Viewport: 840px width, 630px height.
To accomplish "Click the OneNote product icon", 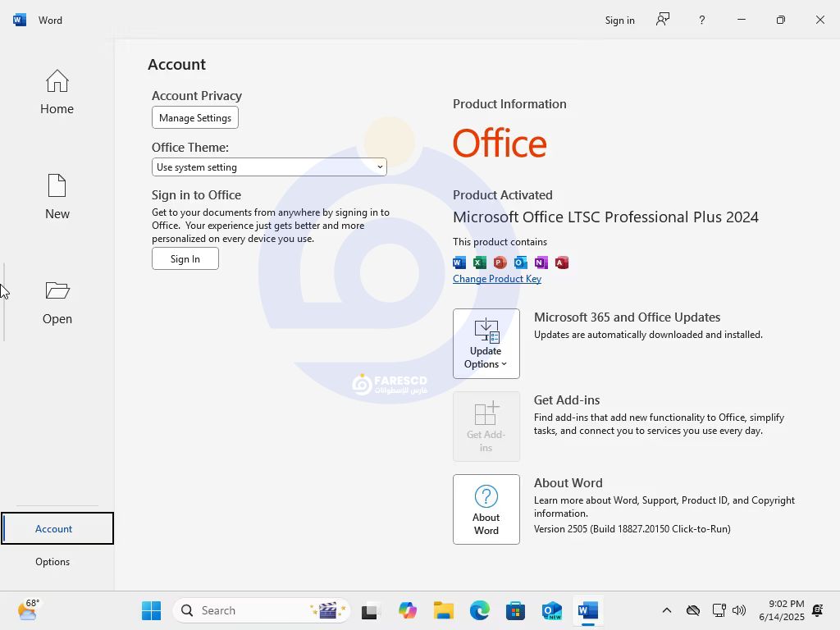I will (541, 262).
